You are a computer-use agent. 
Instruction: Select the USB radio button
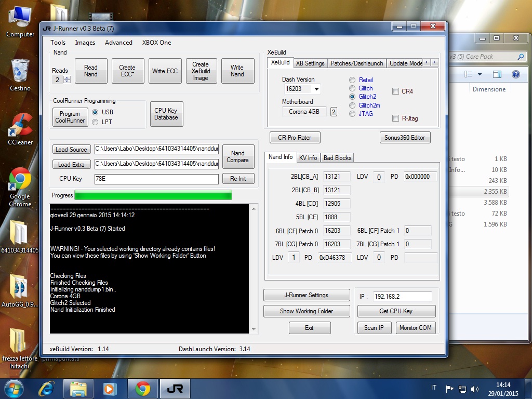tap(96, 112)
